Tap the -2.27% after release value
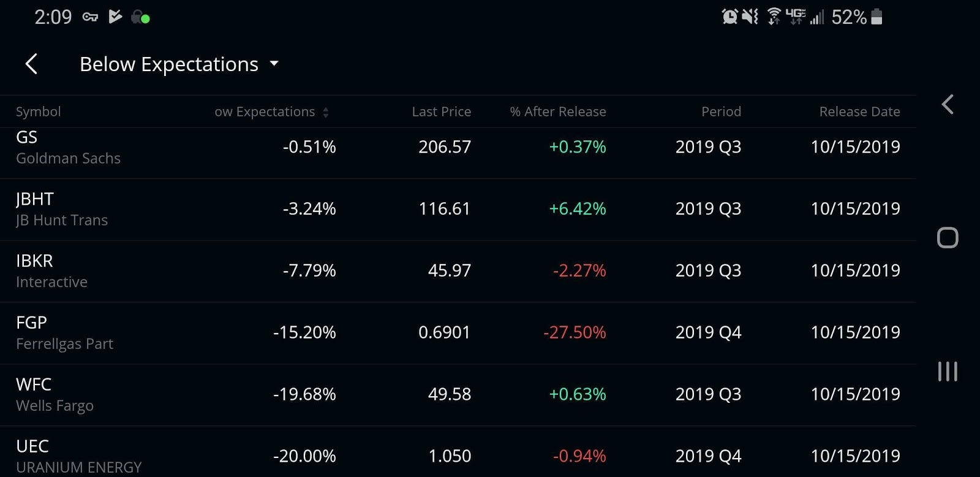 (x=579, y=271)
